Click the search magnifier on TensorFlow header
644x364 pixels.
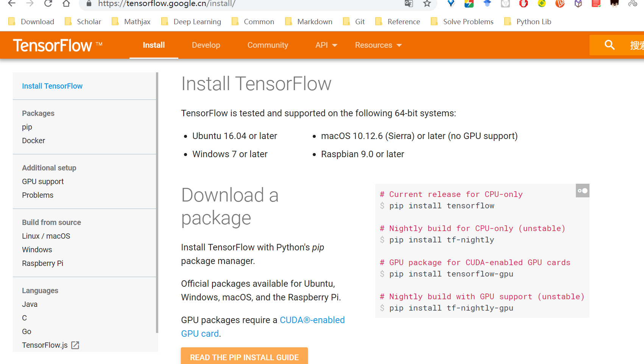(609, 45)
